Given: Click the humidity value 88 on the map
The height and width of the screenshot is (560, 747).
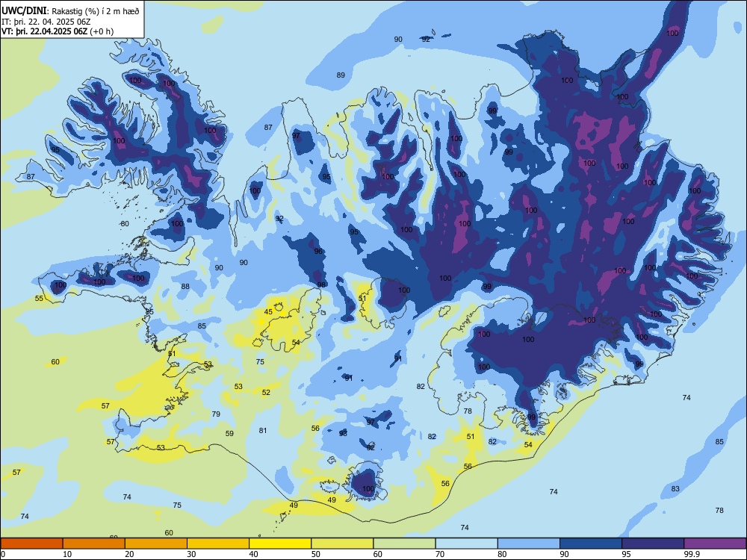Looking at the screenshot, I should click(x=185, y=287).
